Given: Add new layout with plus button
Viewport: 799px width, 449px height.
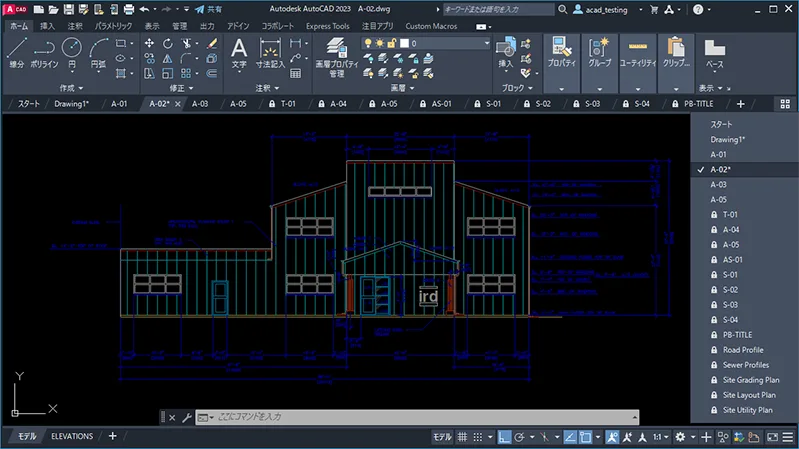Looking at the screenshot, I should pos(113,436).
